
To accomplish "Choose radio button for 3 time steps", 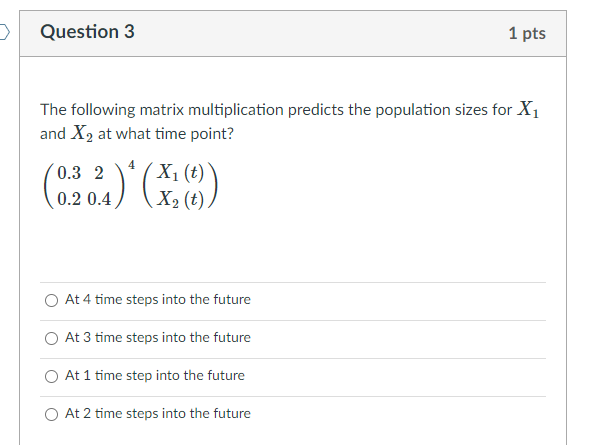I will [x=51, y=338].
